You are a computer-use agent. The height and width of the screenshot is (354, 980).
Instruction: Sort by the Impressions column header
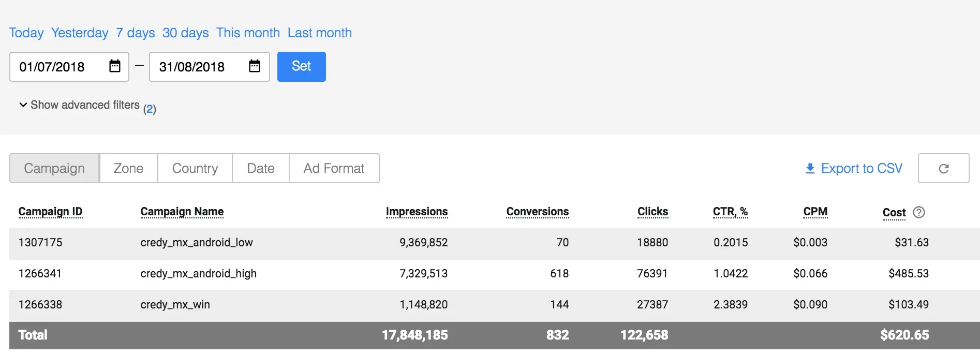coord(417,212)
